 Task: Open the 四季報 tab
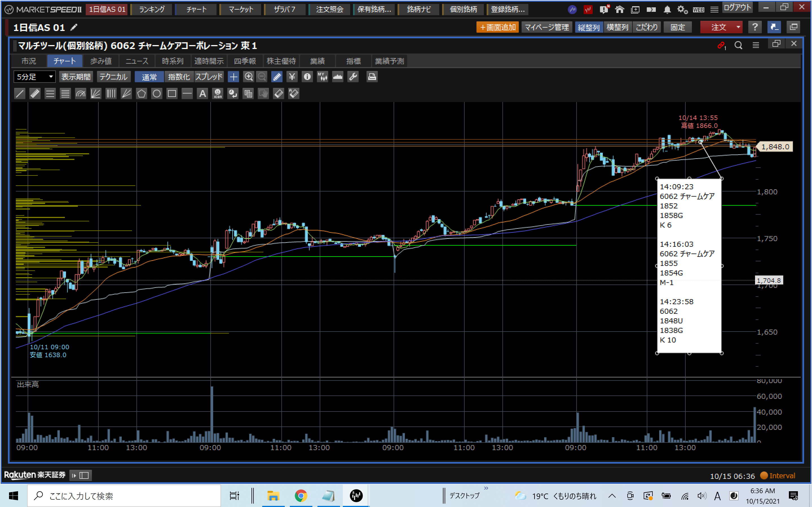245,61
